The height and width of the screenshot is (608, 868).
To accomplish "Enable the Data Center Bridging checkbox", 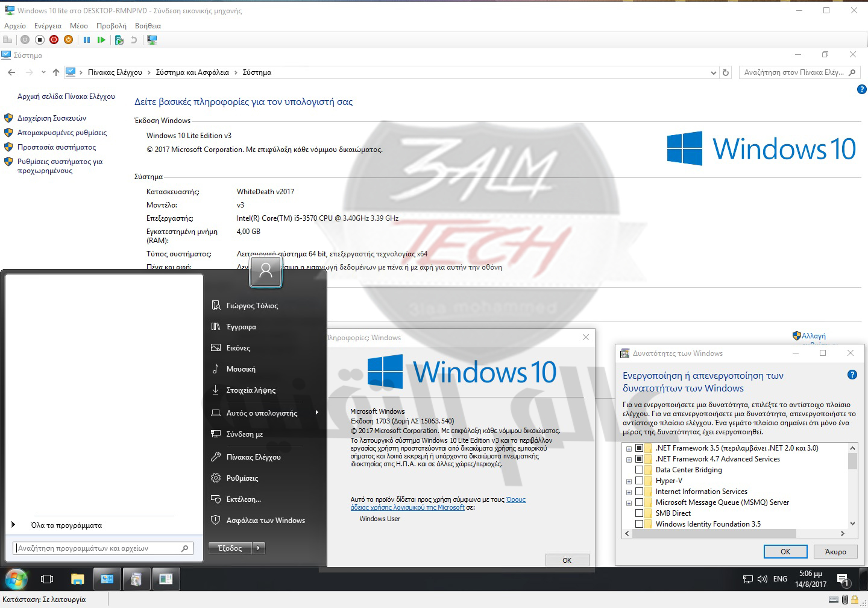I will click(640, 470).
